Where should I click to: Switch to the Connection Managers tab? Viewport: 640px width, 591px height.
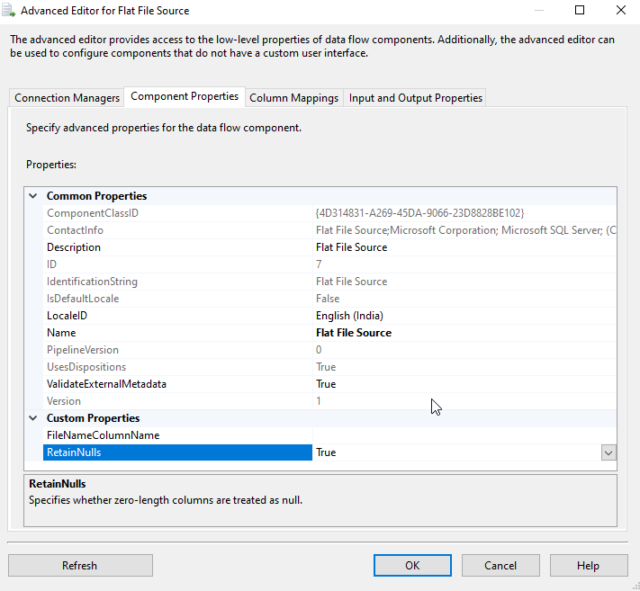click(x=67, y=98)
